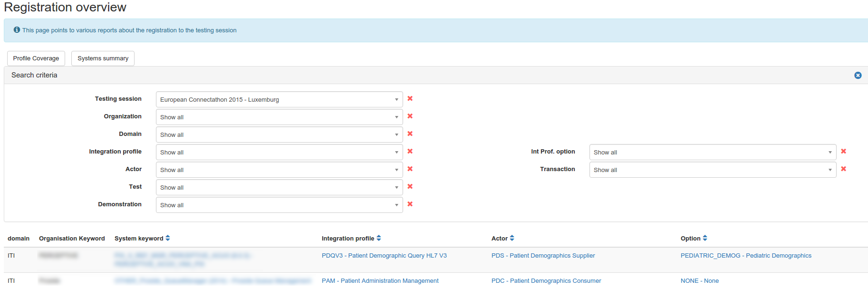Reset the Transaction filter red X

(x=843, y=169)
